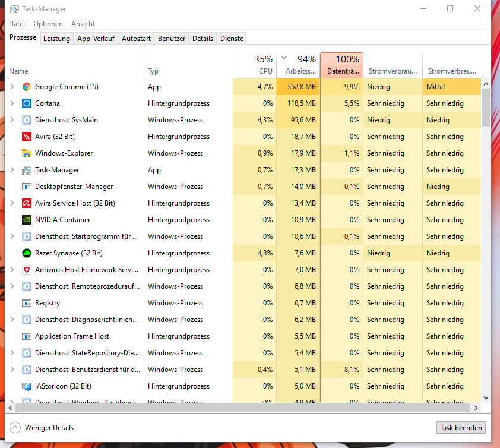Click the Mittel power trend cell
This screenshot has width=500, height=448.
click(452, 87)
